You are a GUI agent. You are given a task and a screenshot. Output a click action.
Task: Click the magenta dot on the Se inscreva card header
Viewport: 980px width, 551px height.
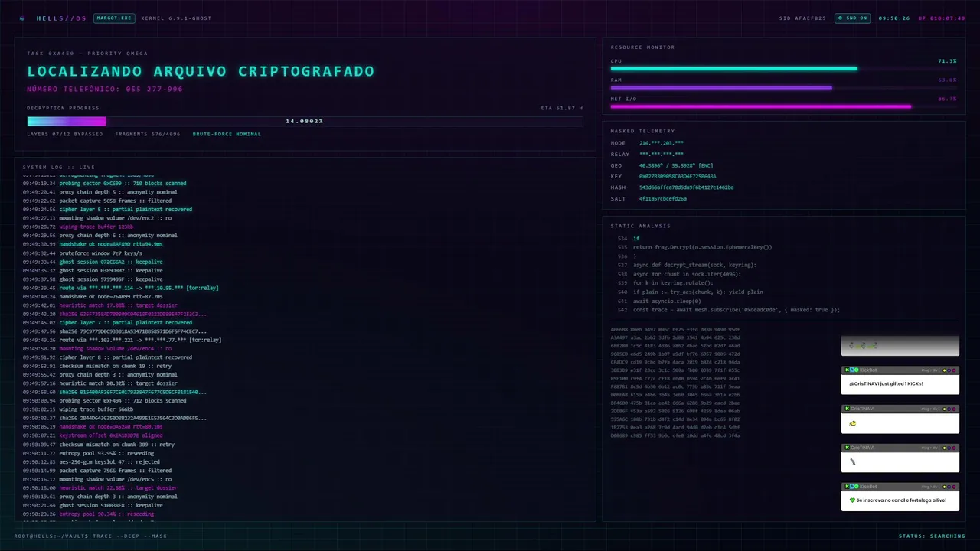click(x=954, y=487)
